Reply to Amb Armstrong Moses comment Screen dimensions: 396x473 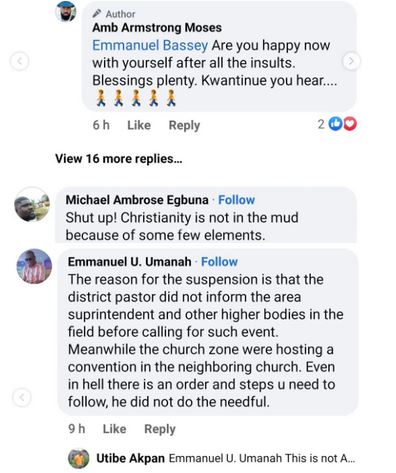pos(184,125)
